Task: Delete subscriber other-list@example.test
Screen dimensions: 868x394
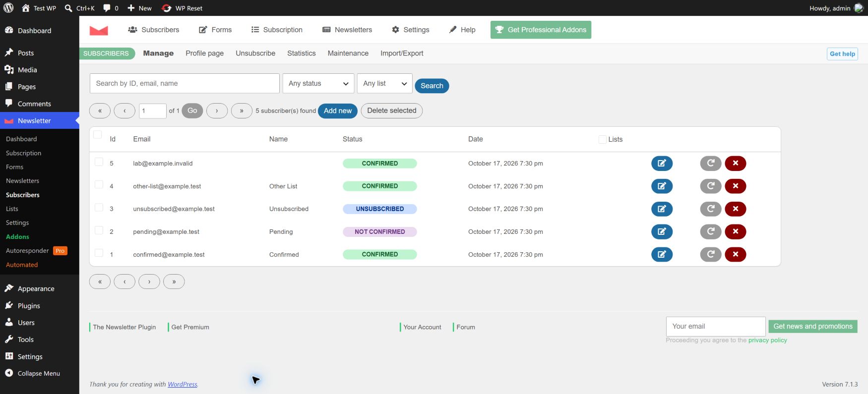Action: pos(736,186)
